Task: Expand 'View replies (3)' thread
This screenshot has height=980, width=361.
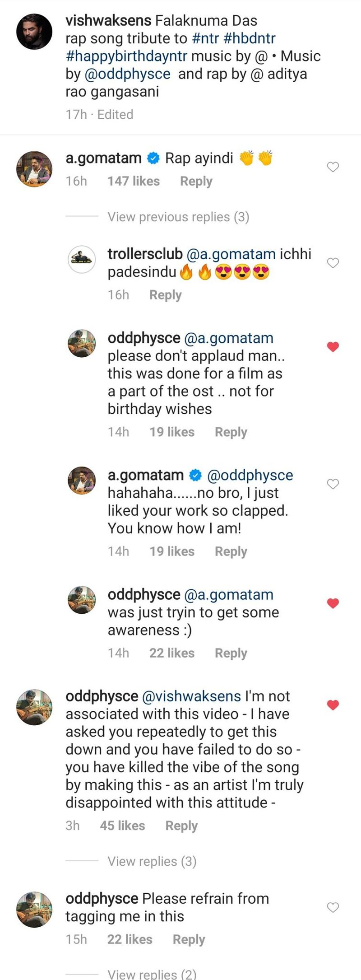Action: [x=152, y=862]
